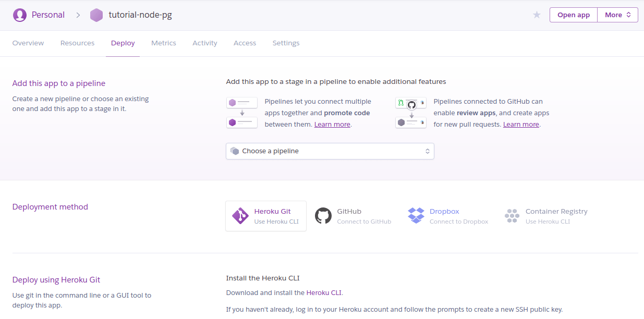Click the GitHub octocat icon
Image resolution: width=644 pixels, height=319 pixels.
(x=323, y=216)
